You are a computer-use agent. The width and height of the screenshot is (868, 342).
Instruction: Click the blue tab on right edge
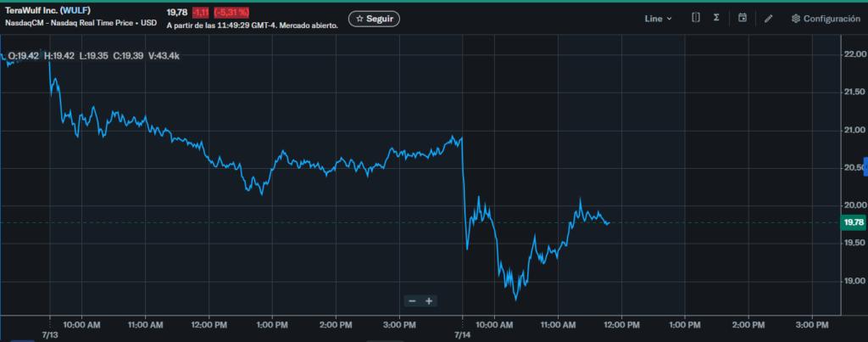click(x=865, y=167)
